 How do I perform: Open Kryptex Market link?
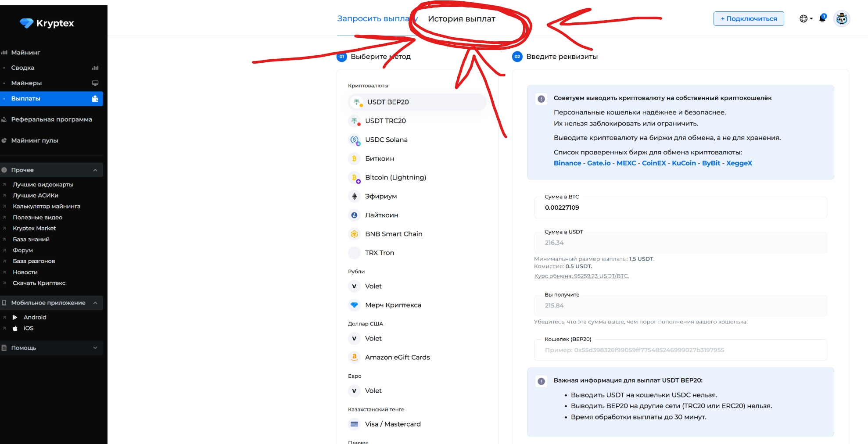[34, 228]
